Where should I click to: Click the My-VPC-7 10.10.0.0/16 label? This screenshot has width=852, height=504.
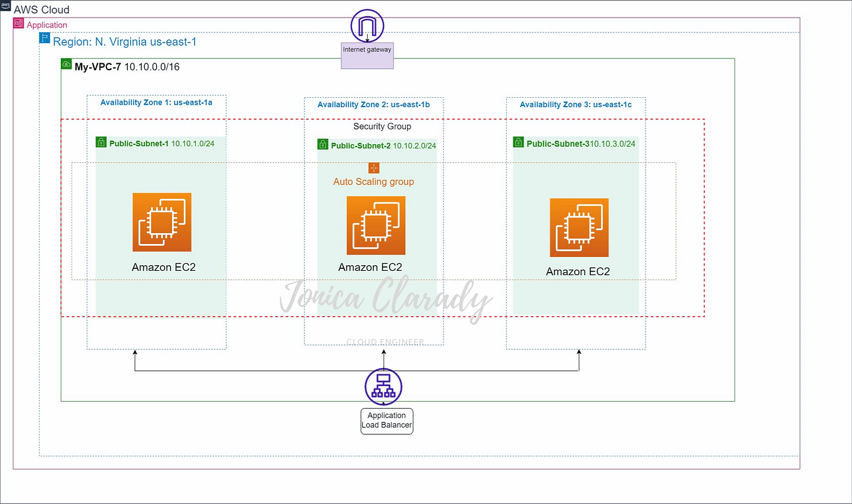pyautogui.click(x=127, y=66)
